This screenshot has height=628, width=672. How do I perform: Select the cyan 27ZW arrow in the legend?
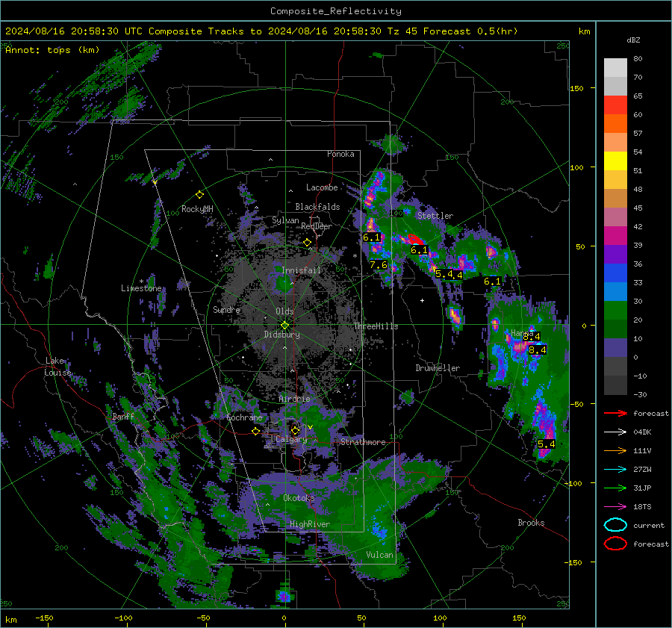click(x=615, y=470)
